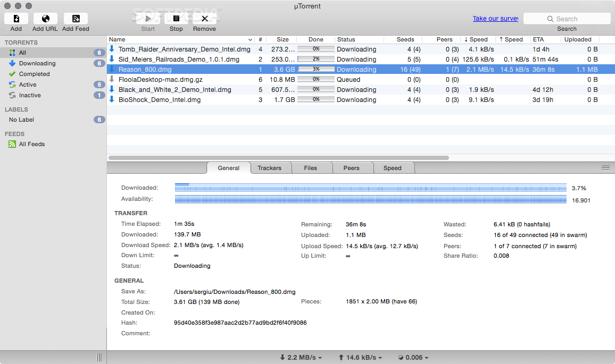Viewport: 615px width, 364px height.
Task: Click the Sid Meiers torrent progress bar
Action: (316, 59)
